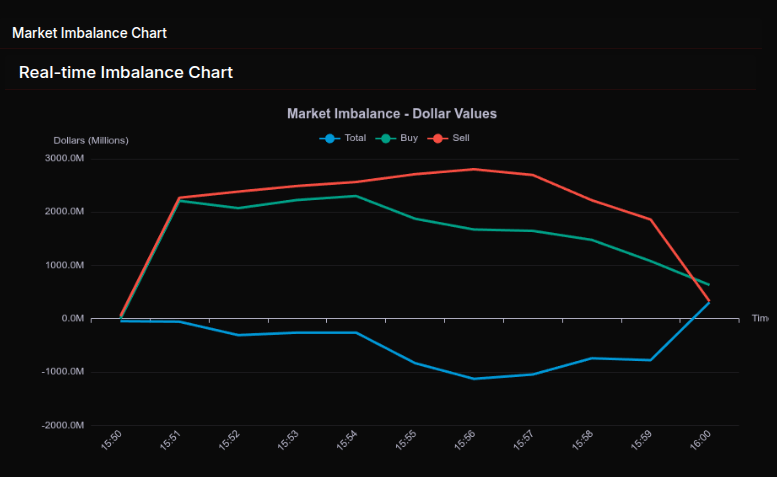Toggle the Total series via its legend label
The width and height of the screenshot is (777, 477).
[355, 138]
